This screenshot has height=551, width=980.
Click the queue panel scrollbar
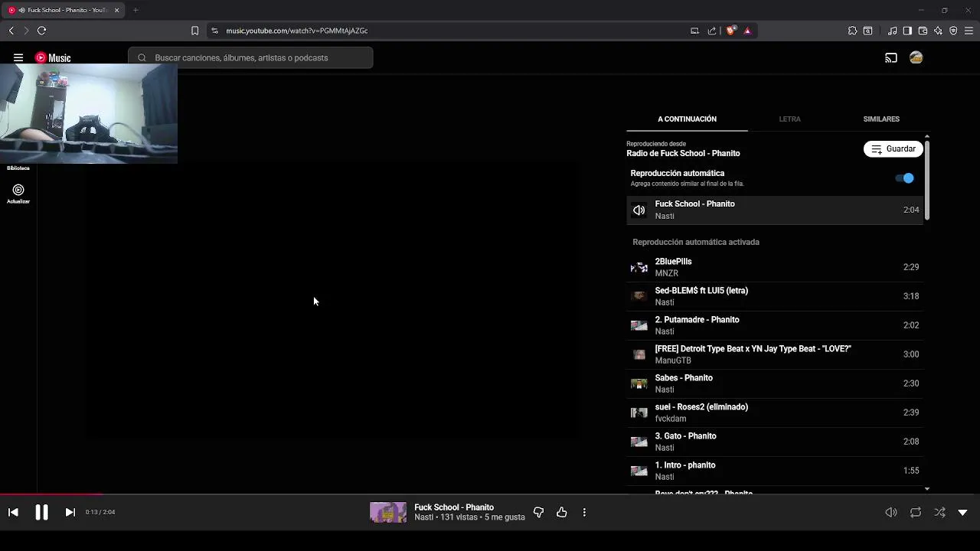pos(927,181)
